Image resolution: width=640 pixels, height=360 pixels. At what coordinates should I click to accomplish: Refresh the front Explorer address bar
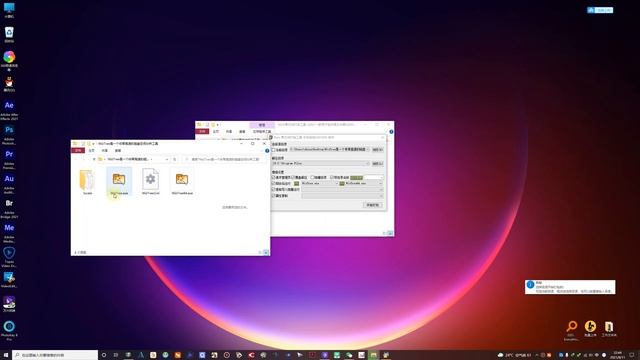tap(175, 159)
